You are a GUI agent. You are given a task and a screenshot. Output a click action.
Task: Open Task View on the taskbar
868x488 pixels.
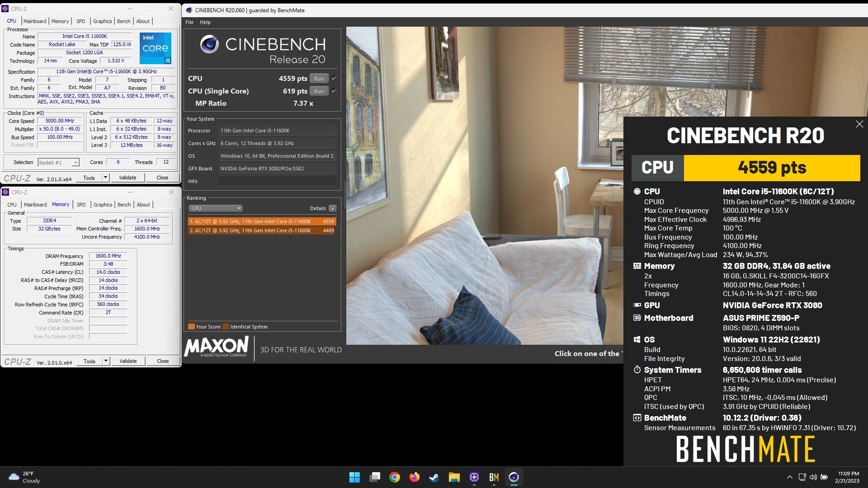375,477
